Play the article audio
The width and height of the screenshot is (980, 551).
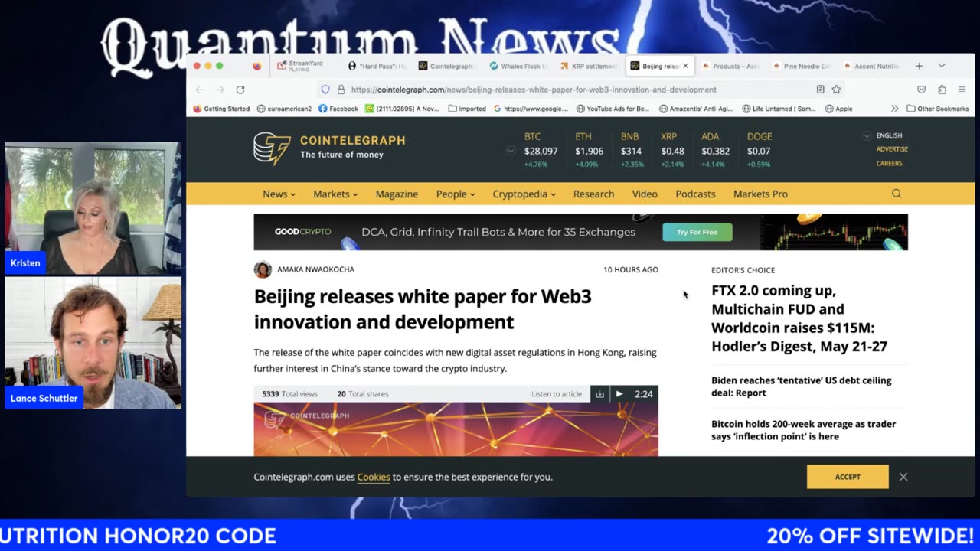click(x=619, y=394)
